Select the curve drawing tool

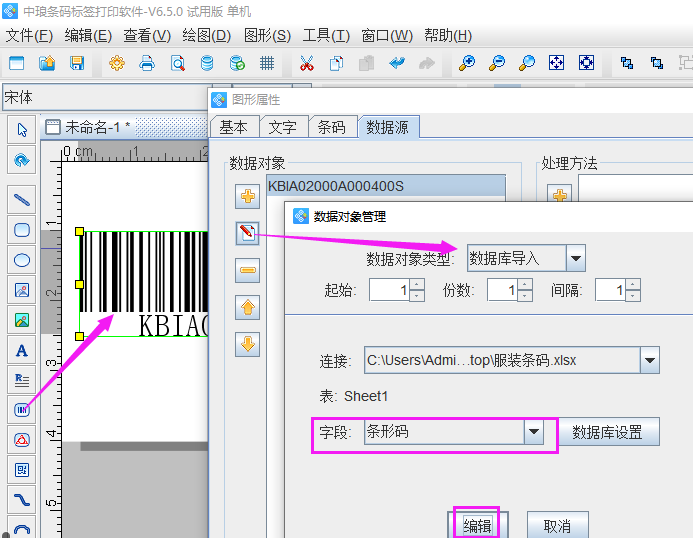22,500
